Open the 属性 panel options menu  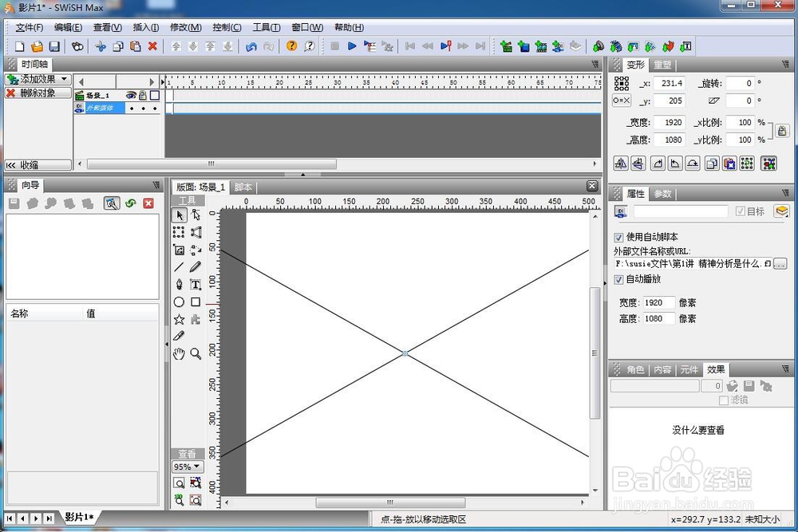point(785,193)
